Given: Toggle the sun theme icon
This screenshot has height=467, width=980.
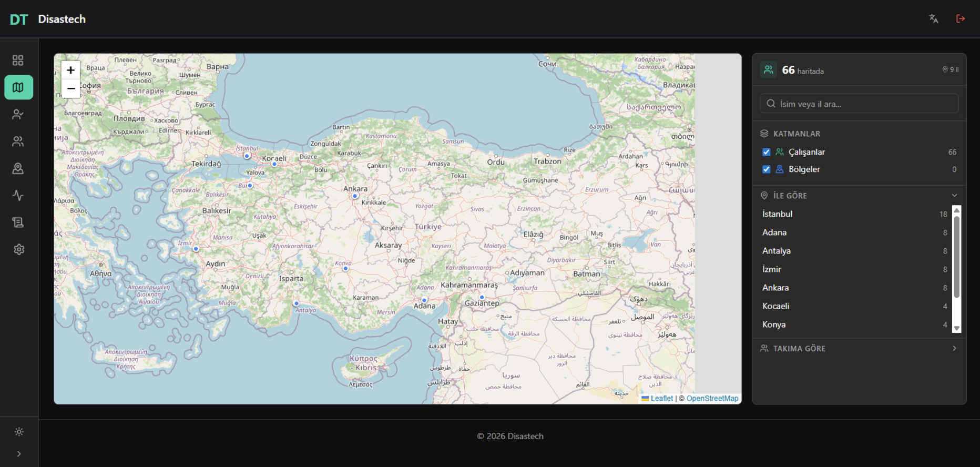Looking at the screenshot, I should tap(19, 432).
